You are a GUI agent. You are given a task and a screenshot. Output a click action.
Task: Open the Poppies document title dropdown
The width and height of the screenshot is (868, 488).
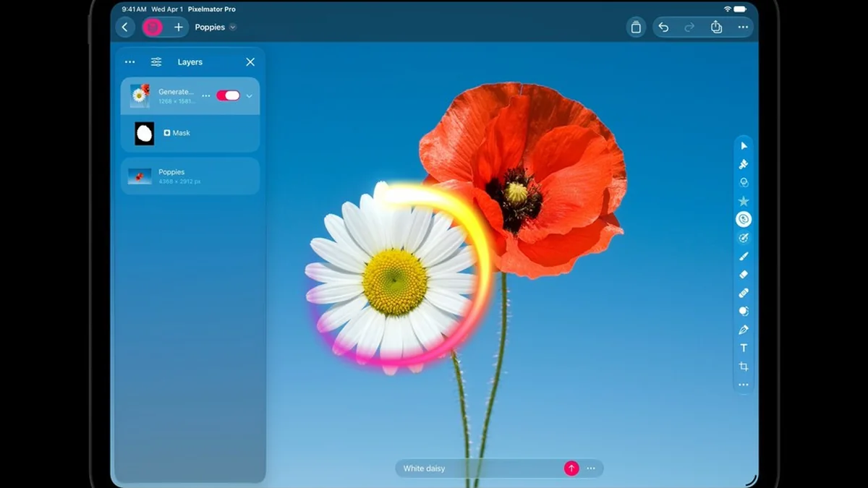tap(233, 27)
